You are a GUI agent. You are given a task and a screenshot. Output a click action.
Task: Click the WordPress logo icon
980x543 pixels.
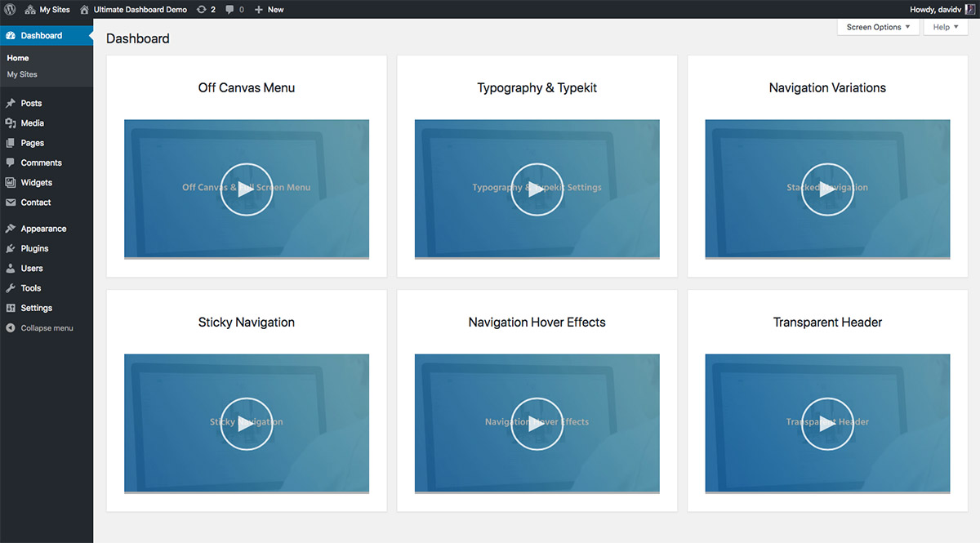(10, 9)
